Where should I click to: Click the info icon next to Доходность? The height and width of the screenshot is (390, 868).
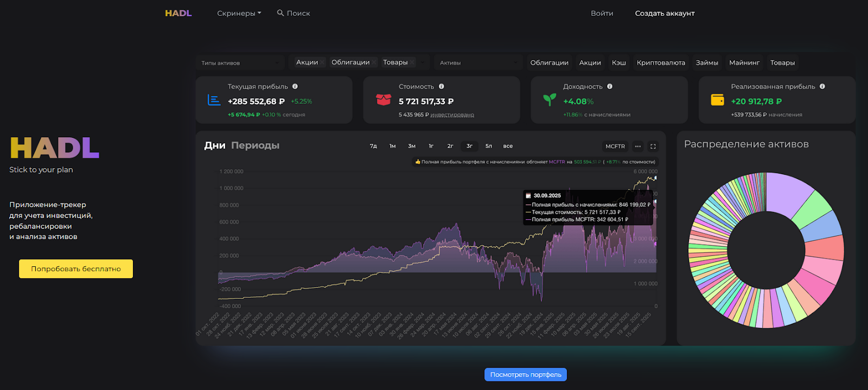(x=610, y=86)
